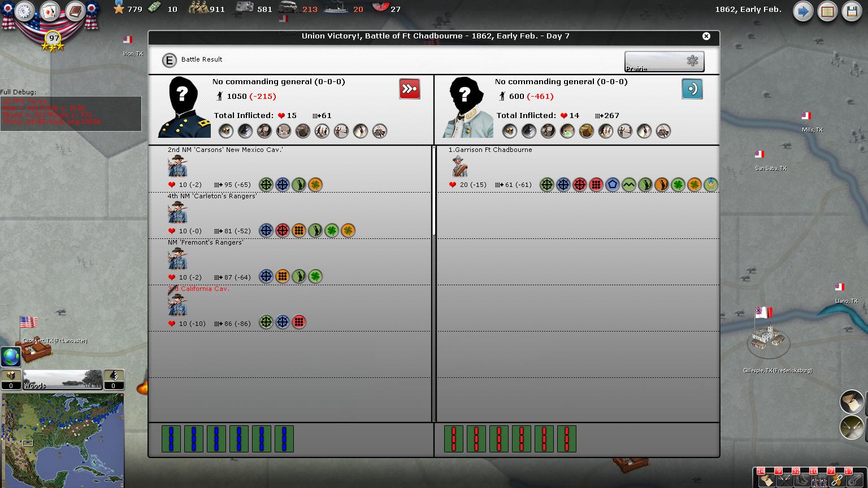Toggle the blue Confederate posture button
This screenshot has height=488, width=868.
pyautogui.click(x=692, y=89)
